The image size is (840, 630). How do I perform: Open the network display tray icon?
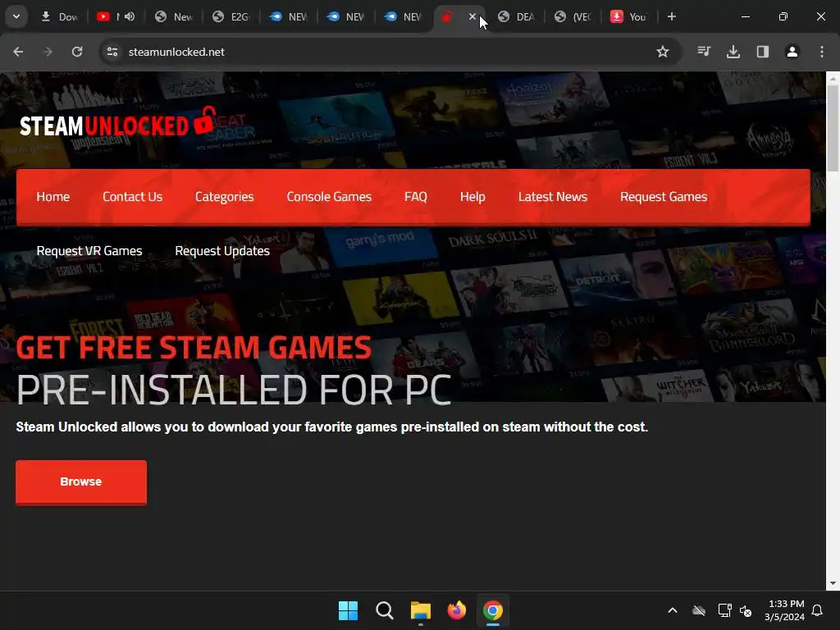(725, 610)
